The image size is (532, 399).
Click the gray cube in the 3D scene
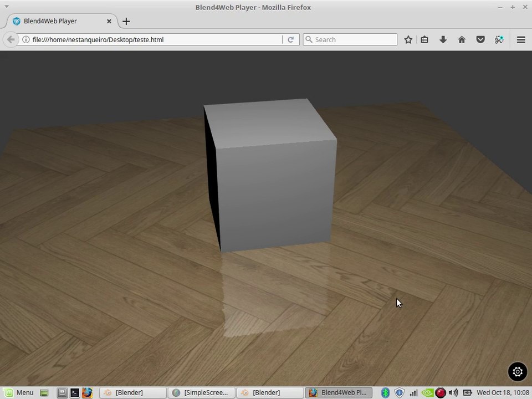[270, 175]
